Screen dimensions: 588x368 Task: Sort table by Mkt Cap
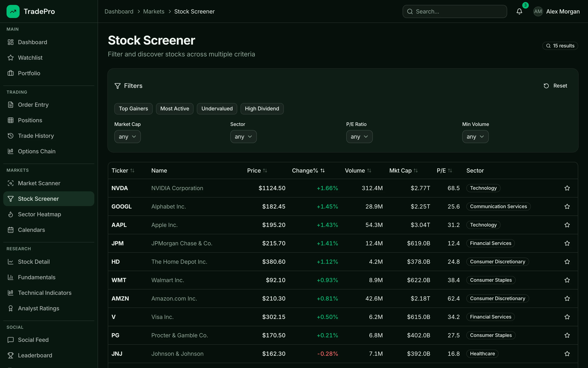(x=404, y=171)
